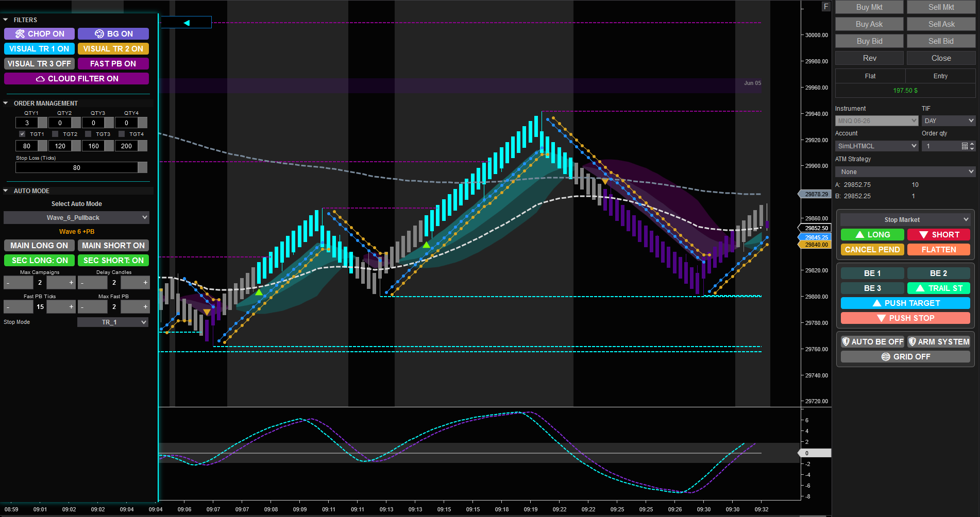Viewport: 980px width, 517px height.
Task: Open the ATM Strategy dropdown
Action: pos(905,172)
